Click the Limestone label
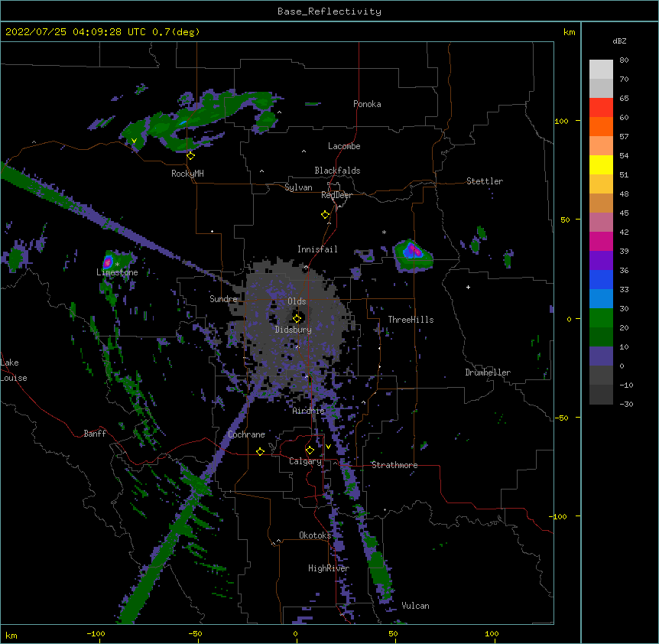This screenshot has width=659, height=644. [117, 272]
